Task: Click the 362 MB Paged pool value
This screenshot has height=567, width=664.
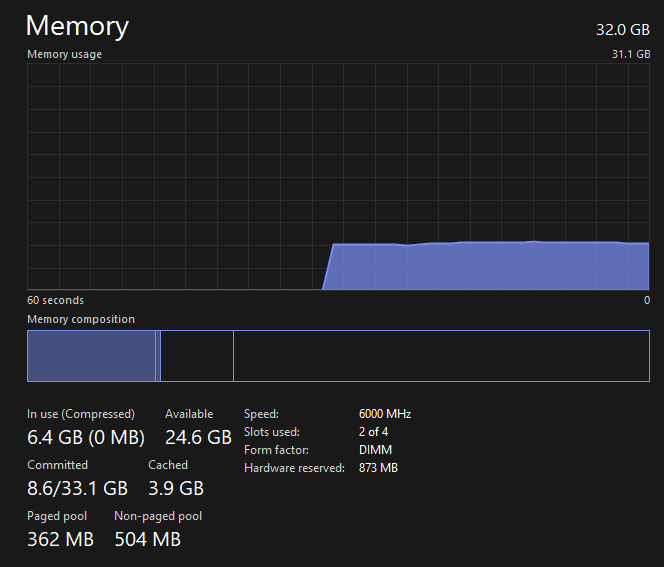Action: point(61,539)
